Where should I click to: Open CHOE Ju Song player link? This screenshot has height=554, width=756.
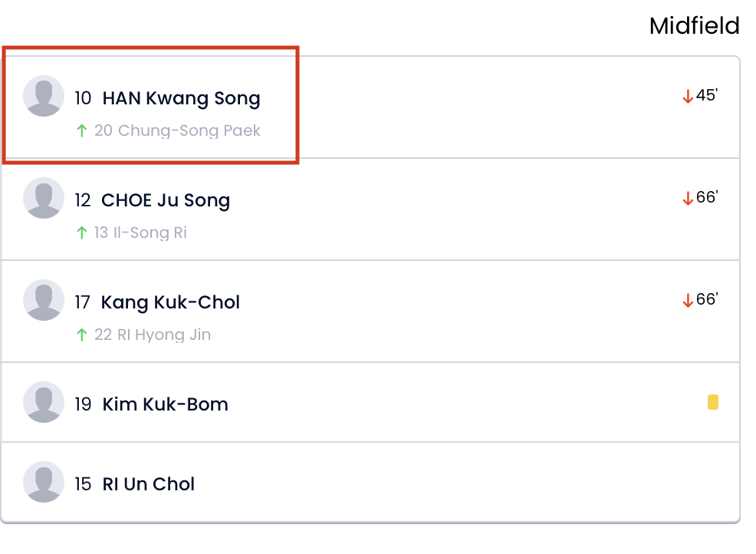(x=166, y=200)
